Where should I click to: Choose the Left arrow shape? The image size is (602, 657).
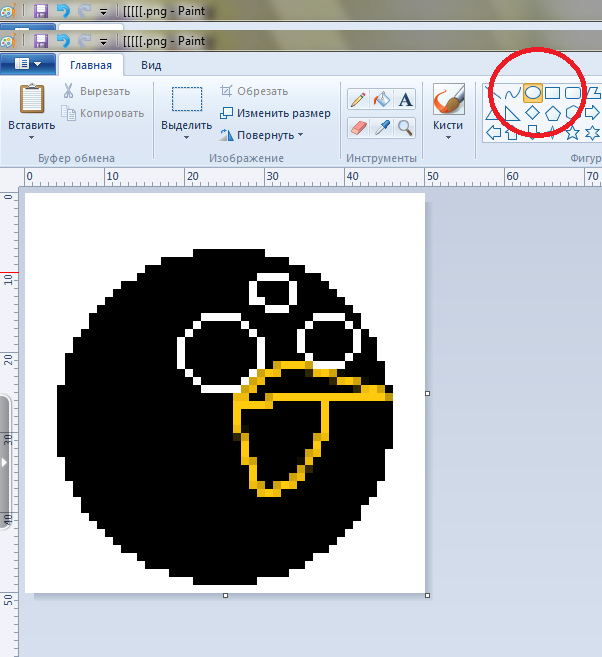pos(493,133)
